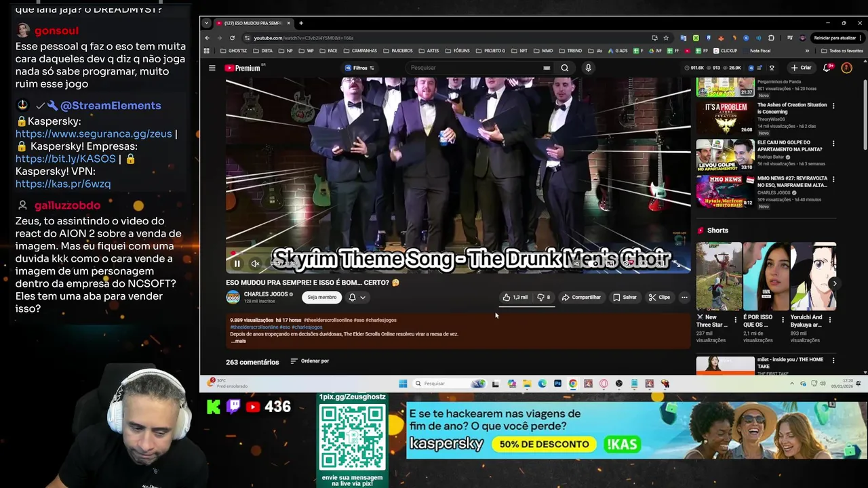868x488 pixels.
Task: Go to the YouTube Premium home logo
Action: 243,68
